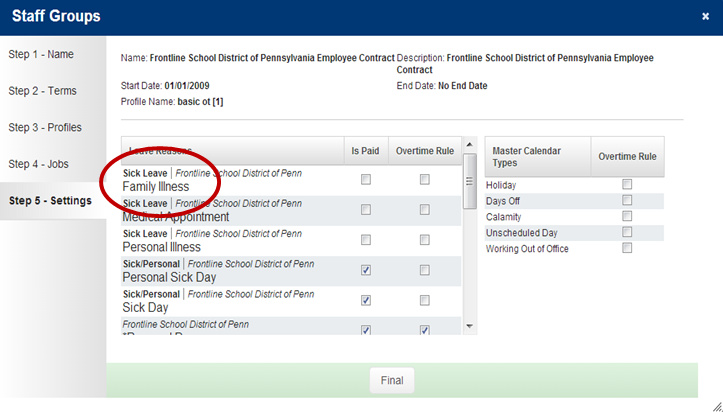Screen dimensions: 723x412
Task: Click the Is Paid column header
Action: pos(365,151)
